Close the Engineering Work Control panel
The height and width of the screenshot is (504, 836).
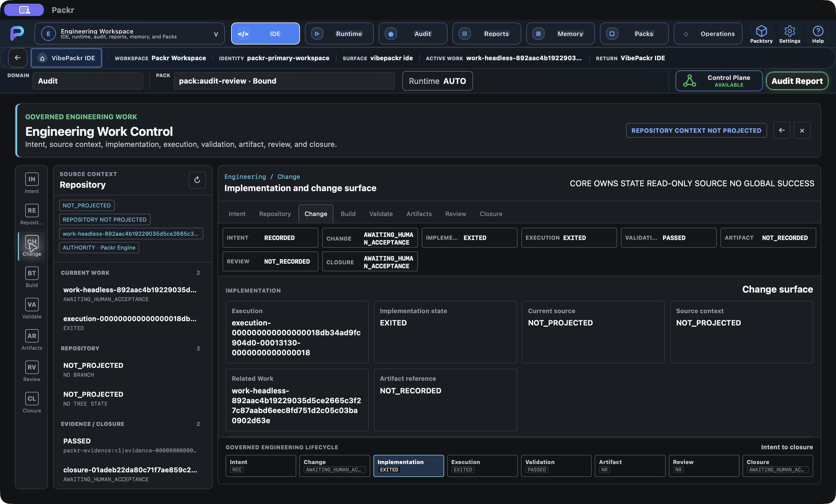pos(802,130)
